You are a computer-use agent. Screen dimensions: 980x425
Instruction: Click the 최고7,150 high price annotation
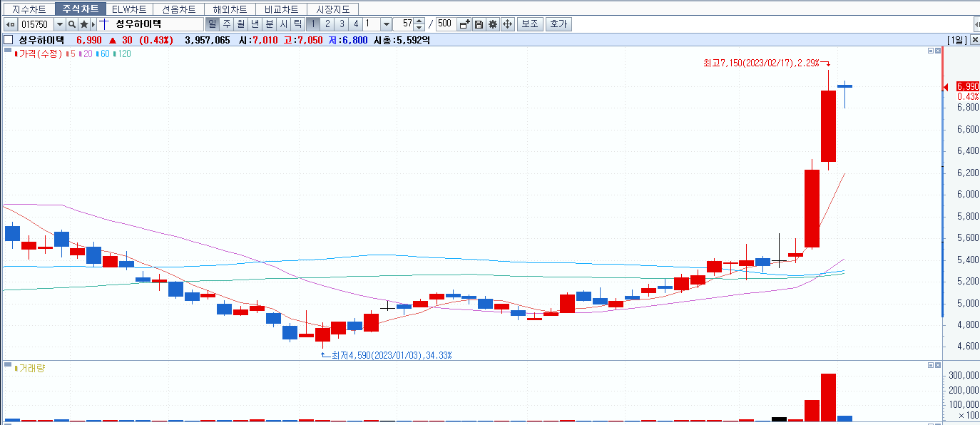762,63
